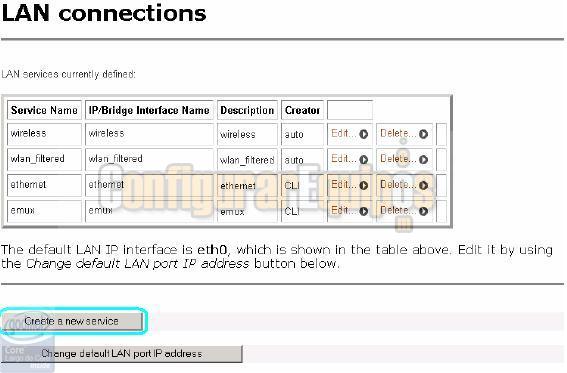Click auto creator value for wireless row
This screenshot has width=567, height=373.
coord(294,135)
